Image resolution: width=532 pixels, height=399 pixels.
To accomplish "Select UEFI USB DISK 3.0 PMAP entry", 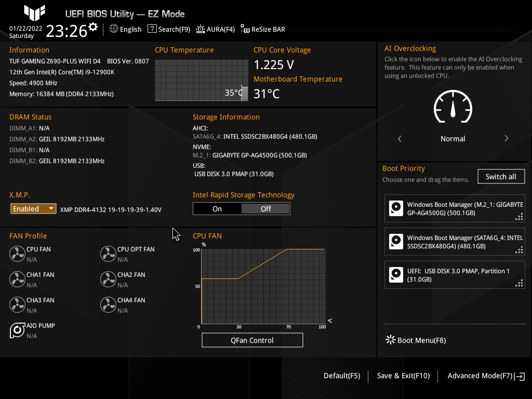I will coord(455,275).
